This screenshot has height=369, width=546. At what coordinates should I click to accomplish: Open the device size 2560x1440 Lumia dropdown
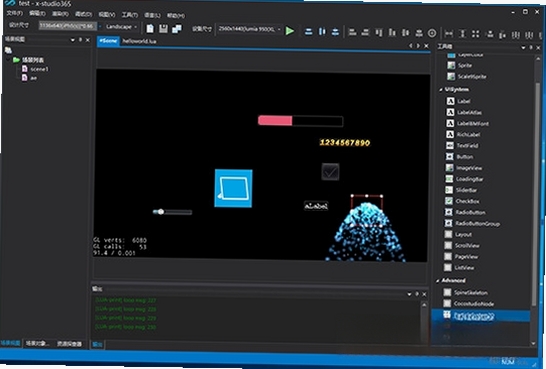pyautogui.click(x=249, y=29)
